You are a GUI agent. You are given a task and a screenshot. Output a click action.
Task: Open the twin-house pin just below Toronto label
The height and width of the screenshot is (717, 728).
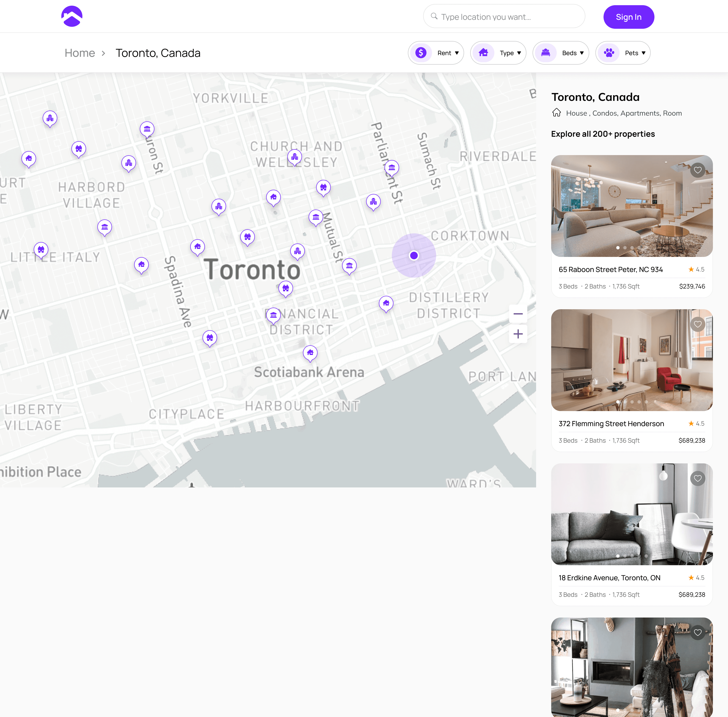[x=286, y=289]
